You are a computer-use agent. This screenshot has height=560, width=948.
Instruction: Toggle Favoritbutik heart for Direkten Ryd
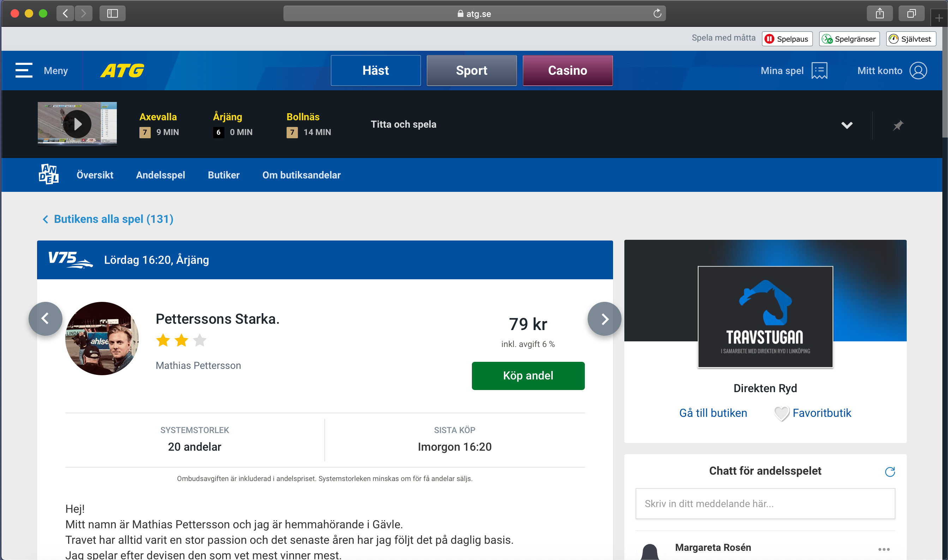click(781, 414)
